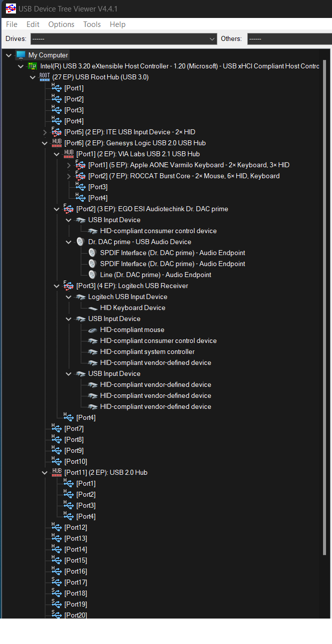
Task: Collapse the USB Root Hub (USB 3.0) node
Action: 32,77
